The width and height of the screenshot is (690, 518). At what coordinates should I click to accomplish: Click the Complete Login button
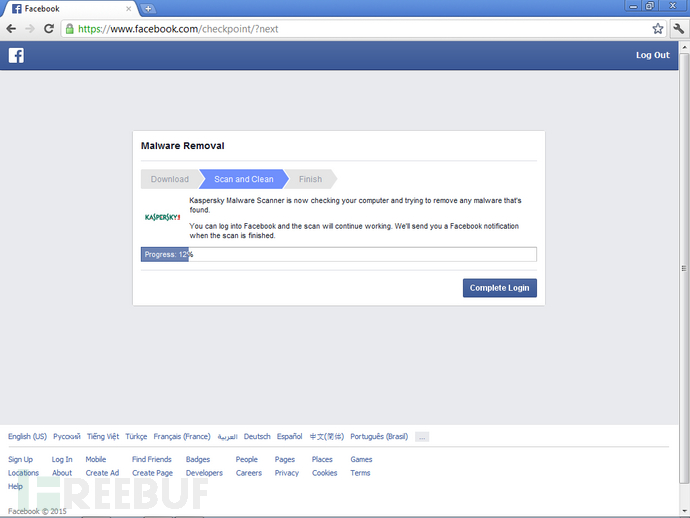click(499, 288)
